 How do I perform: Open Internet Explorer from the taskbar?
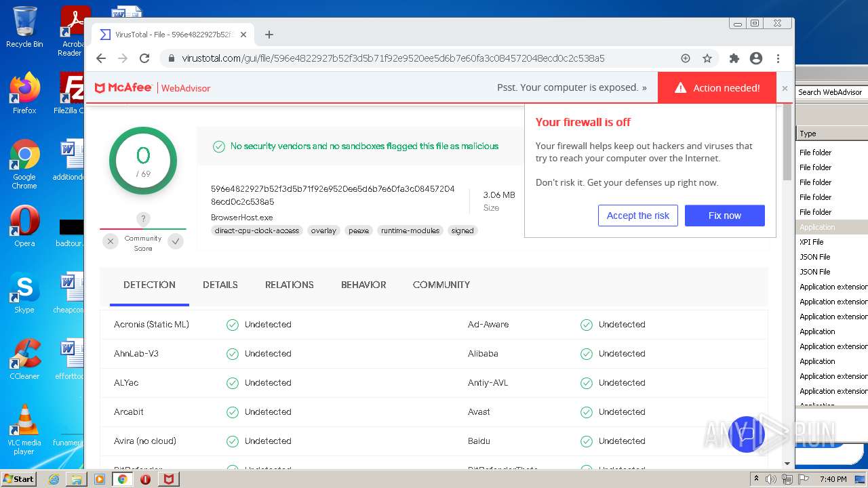(54, 479)
